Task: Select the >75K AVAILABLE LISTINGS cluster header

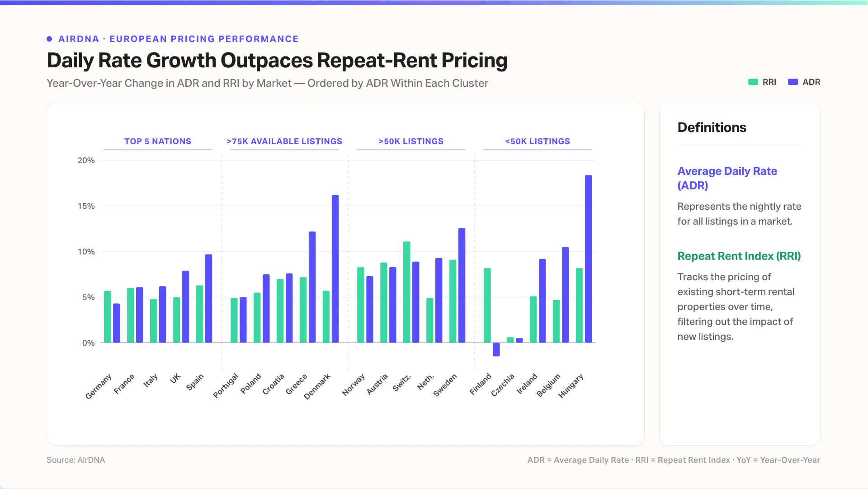Action: click(284, 141)
